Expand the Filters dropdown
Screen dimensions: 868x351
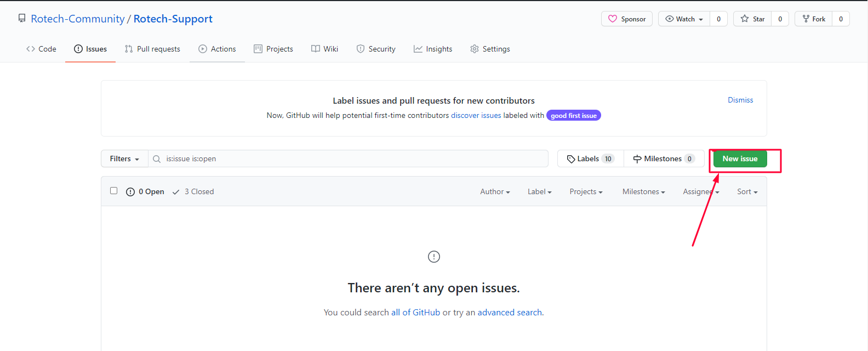[124, 158]
